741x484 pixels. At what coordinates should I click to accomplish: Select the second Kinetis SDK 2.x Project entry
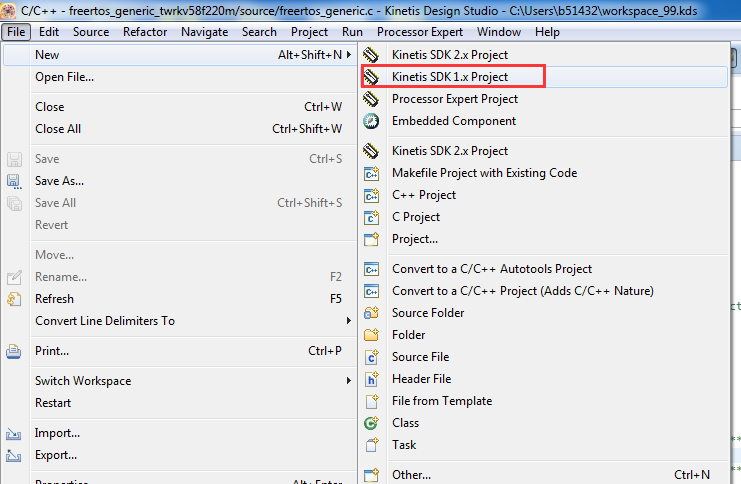[544, 151]
